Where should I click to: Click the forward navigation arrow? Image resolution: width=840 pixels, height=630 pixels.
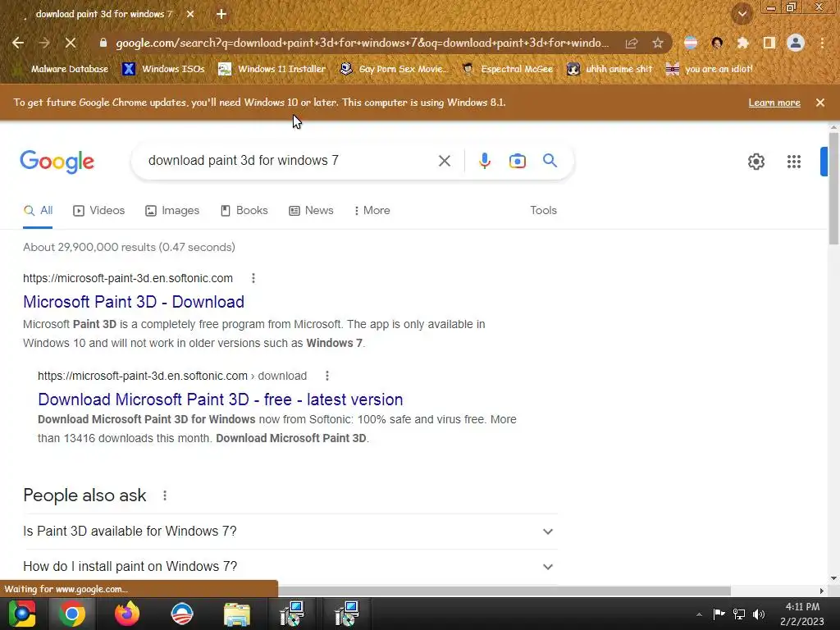(x=44, y=43)
